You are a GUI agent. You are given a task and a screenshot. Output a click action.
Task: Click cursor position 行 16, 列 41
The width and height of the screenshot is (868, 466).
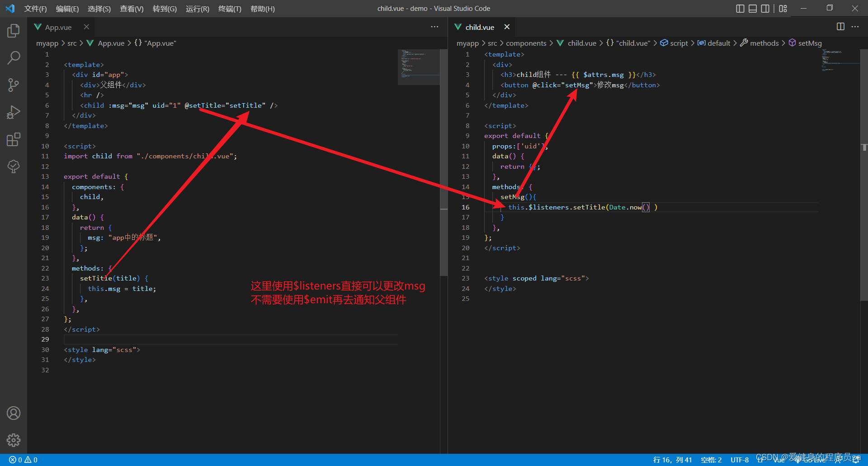point(672,460)
